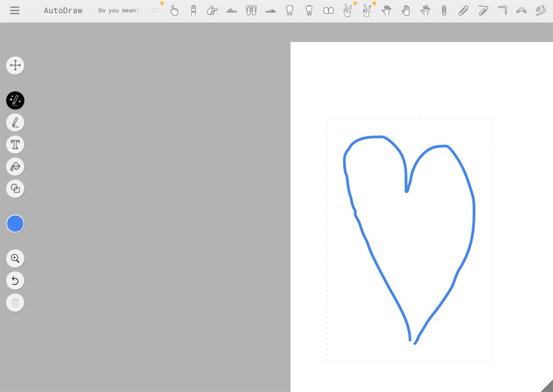553x392 pixels.
Task: Pick the boomerang suggestion
Action: [521, 11]
